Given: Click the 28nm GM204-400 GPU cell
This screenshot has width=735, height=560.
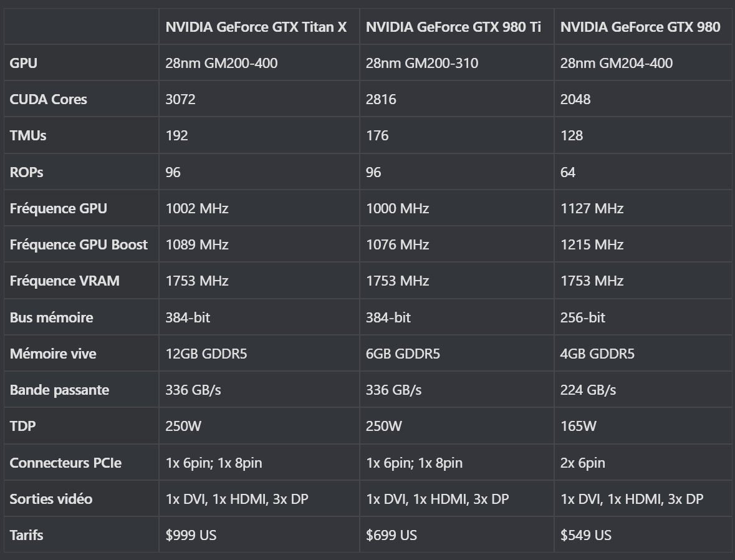Looking at the screenshot, I should [617, 64].
